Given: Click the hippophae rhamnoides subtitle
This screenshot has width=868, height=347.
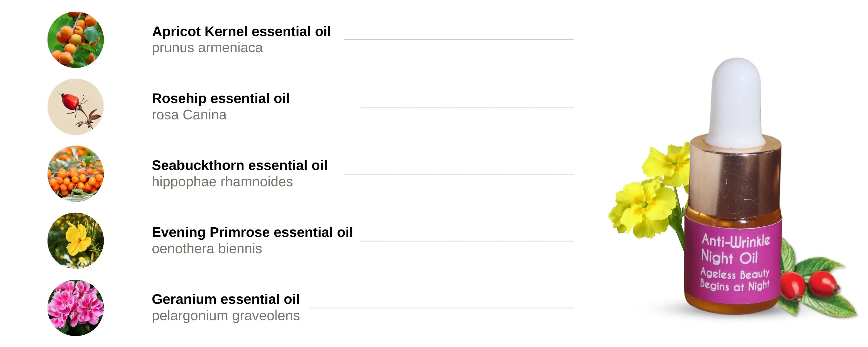Looking at the screenshot, I should [x=222, y=182].
